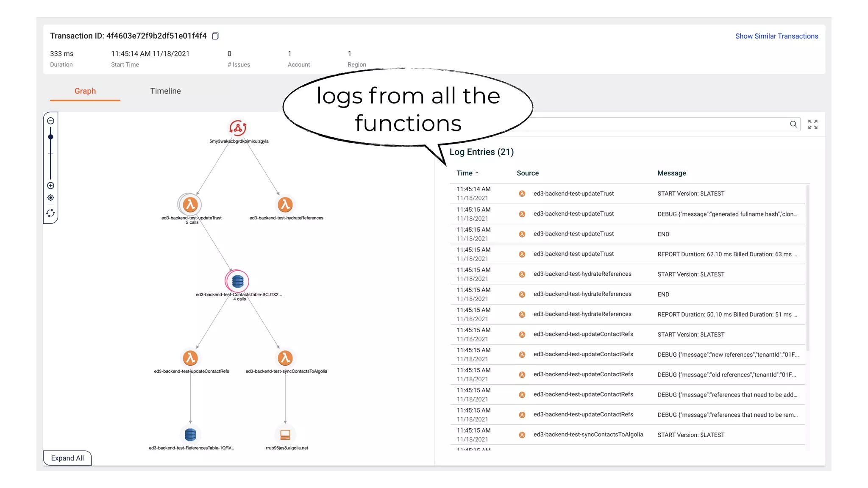The image size is (868, 488).
Task: Center the graph with the target icon
Action: [50, 198]
